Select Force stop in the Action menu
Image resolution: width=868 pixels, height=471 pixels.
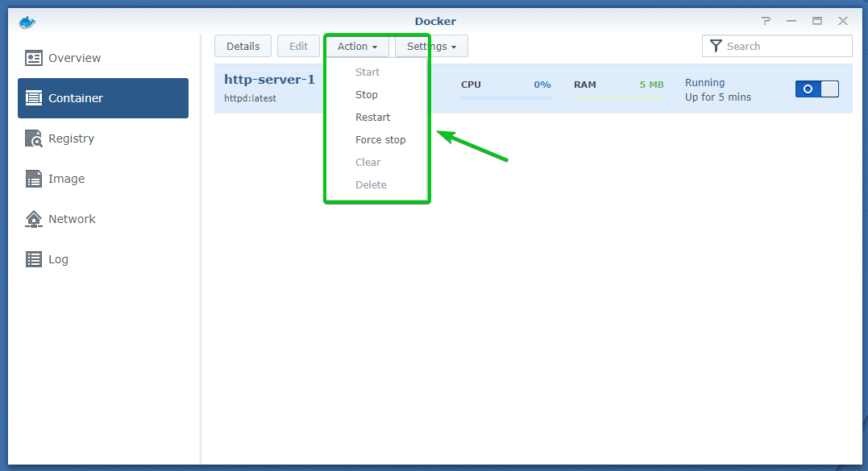pyautogui.click(x=380, y=140)
